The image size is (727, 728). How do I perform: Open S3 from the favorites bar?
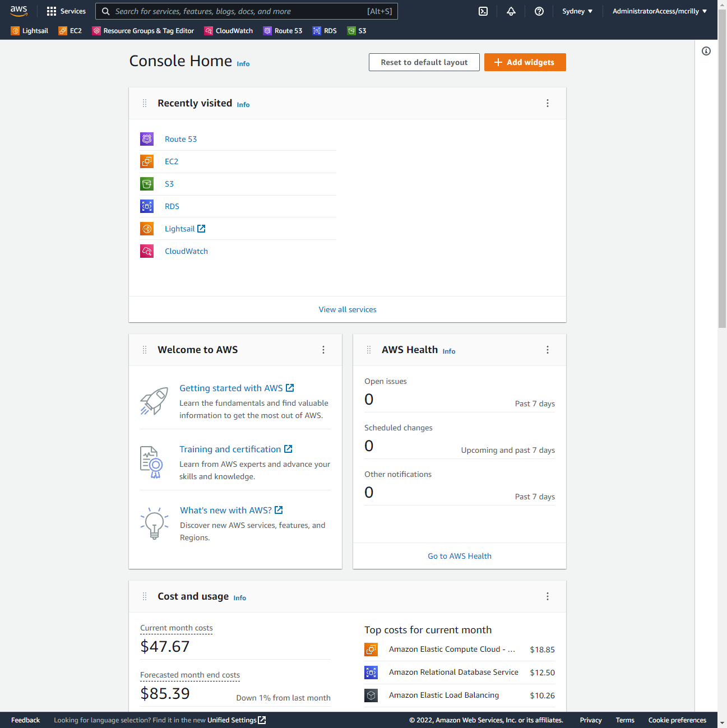click(x=356, y=31)
